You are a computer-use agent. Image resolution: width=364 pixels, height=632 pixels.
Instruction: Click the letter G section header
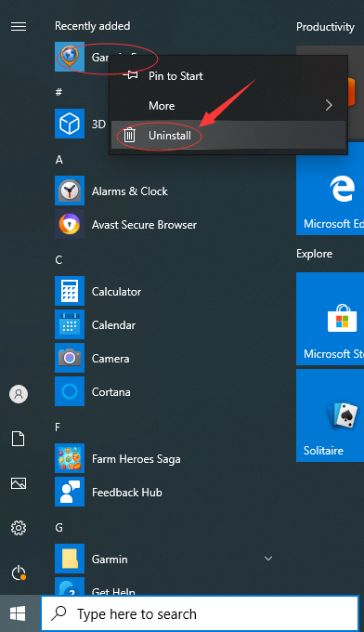click(x=59, y=528)
